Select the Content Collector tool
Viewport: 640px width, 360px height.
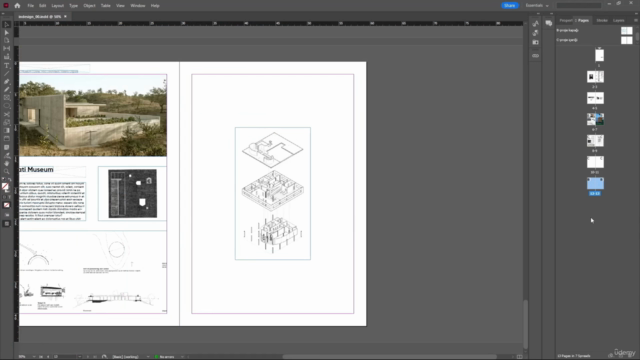(x=7, y=57)
